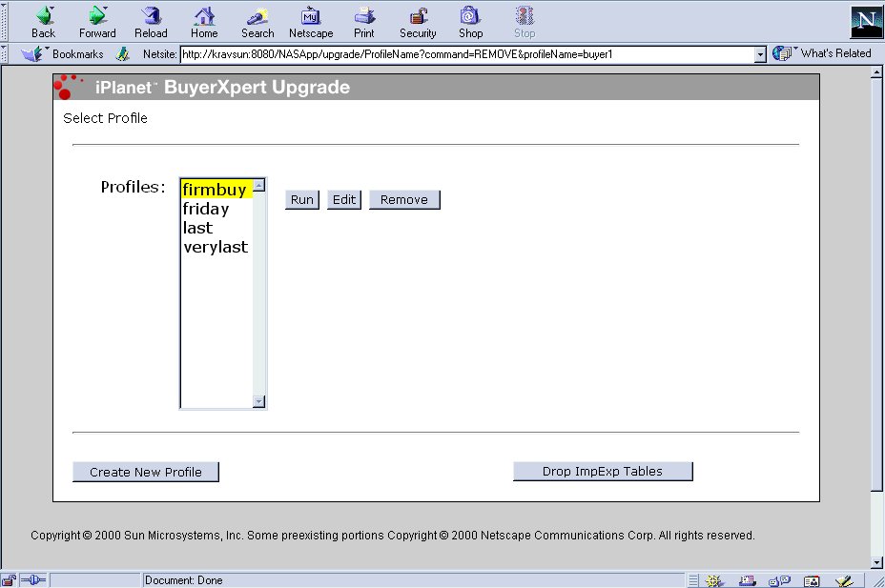Select the verylast profile
The height and width of the screenshot is (588, 885).
pyautogui.click(x=216, y=247)
